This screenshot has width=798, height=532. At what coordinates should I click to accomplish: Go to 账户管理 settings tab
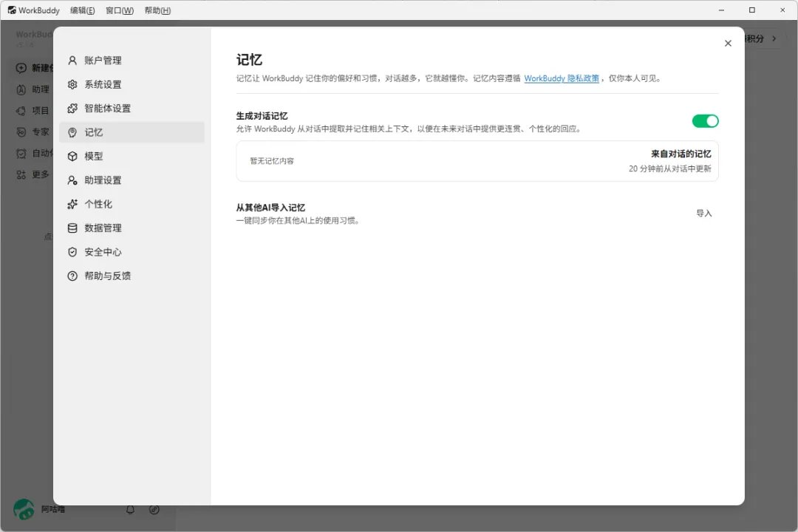pyautogui.click(x=132, y=61)
